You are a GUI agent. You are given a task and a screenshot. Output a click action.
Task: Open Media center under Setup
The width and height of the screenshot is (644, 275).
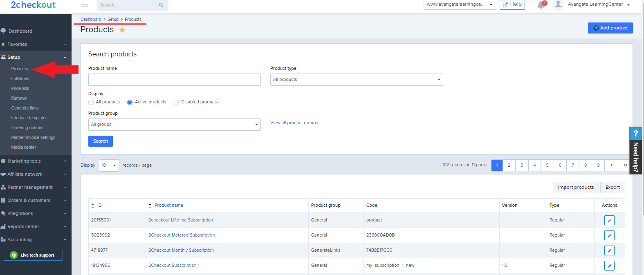[24, 147]
